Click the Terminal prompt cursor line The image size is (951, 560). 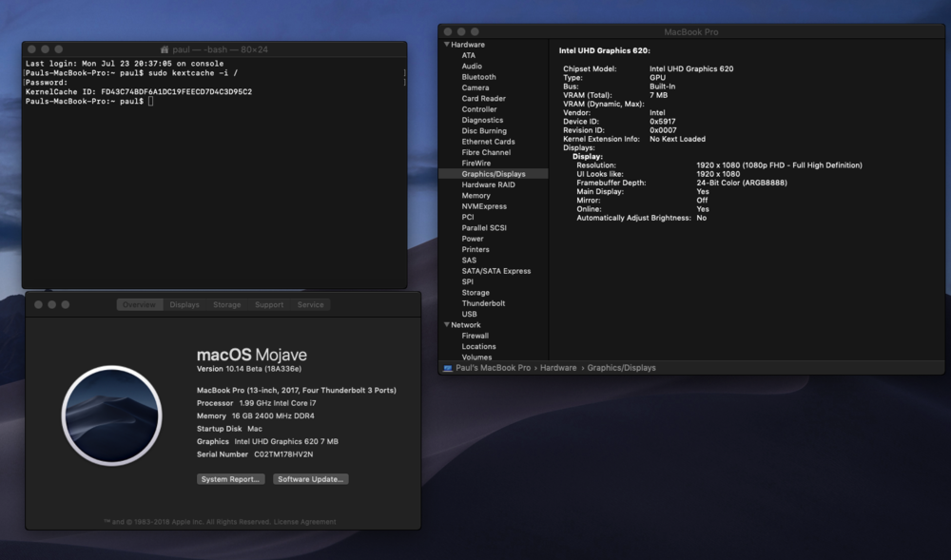tap(89, 101)
